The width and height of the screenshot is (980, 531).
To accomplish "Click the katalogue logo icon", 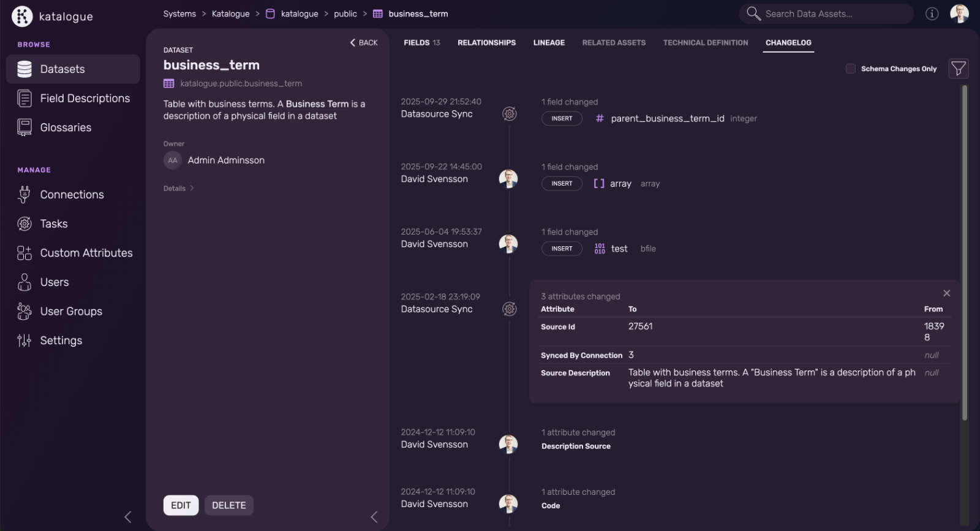I will (22, 17).
